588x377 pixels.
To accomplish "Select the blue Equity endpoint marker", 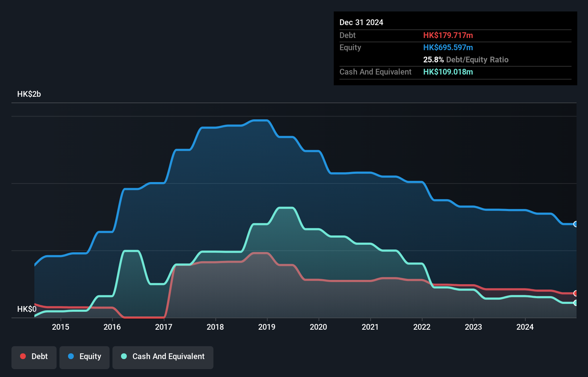I will tap(576, 224).
